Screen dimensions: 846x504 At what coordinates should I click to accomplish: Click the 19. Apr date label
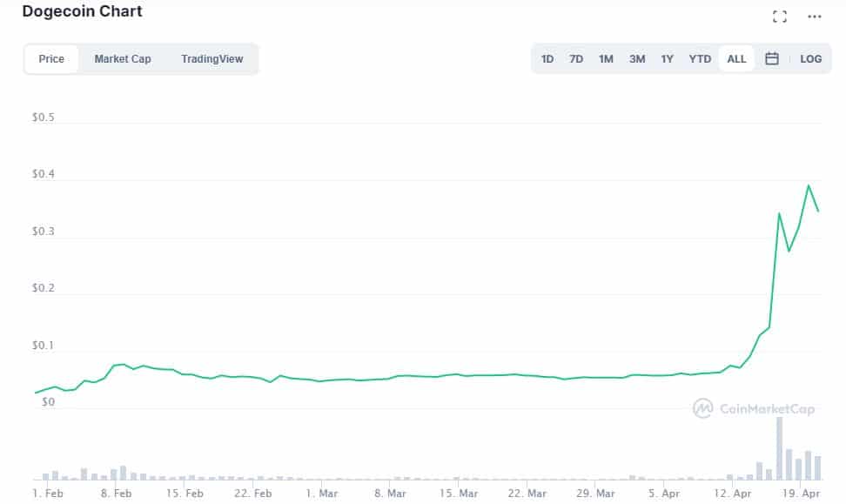802,494
